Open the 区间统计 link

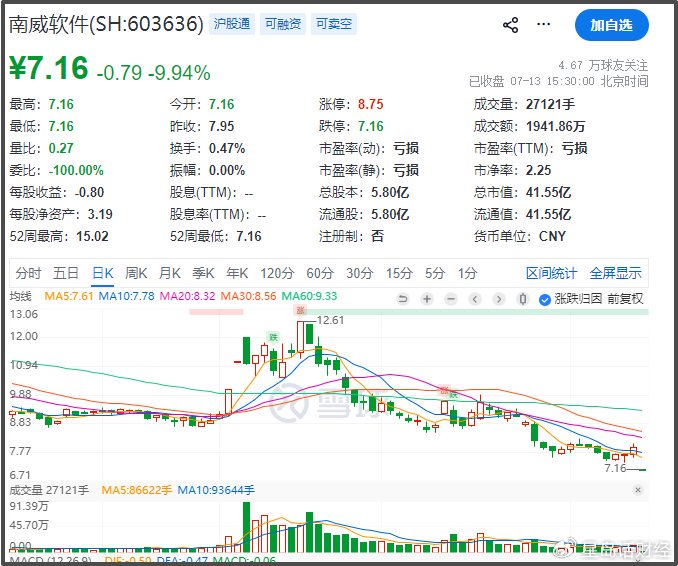(551, 273)
